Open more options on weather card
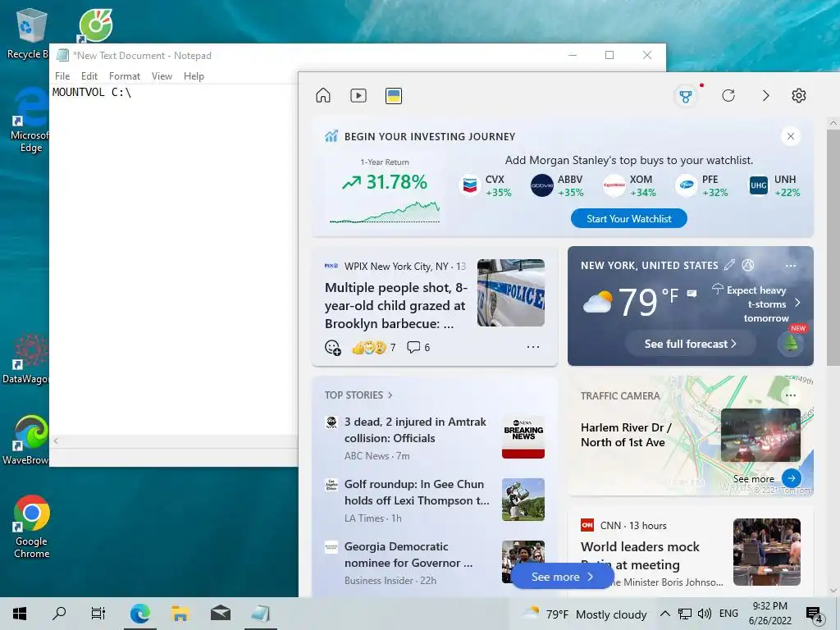 [x=790, y=266]
